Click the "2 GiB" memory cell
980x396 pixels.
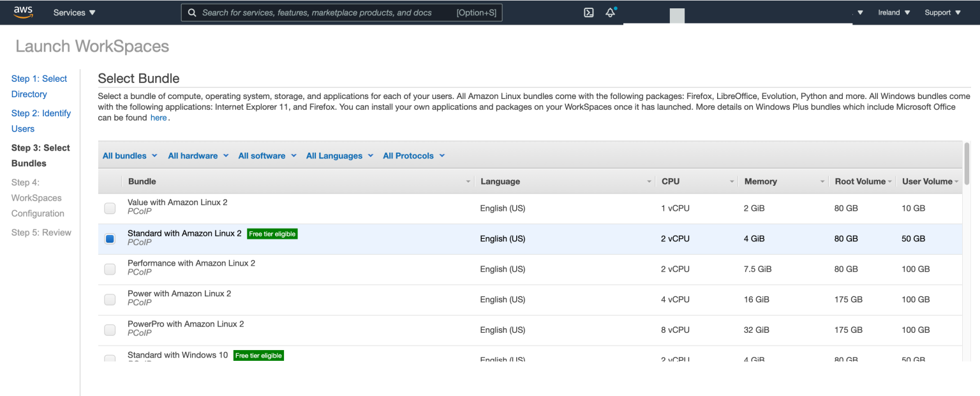point(754,208)
